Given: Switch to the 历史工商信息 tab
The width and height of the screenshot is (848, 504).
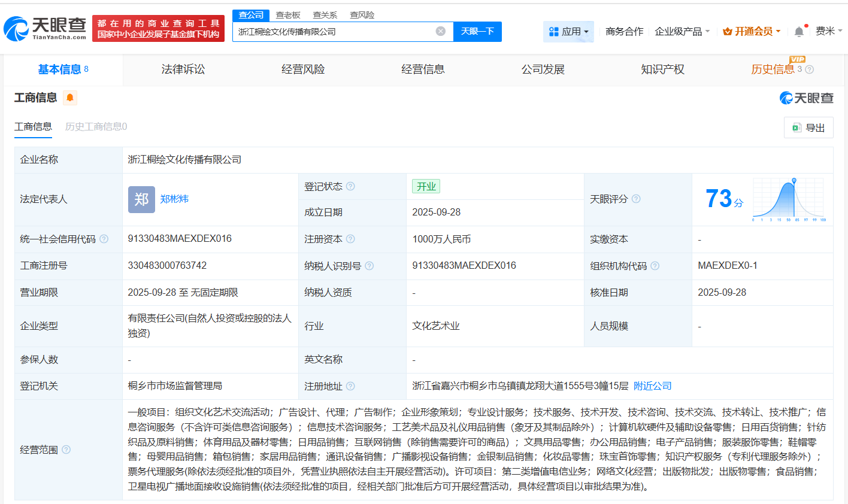Looking at the screenshot, I should pos(95,127).
